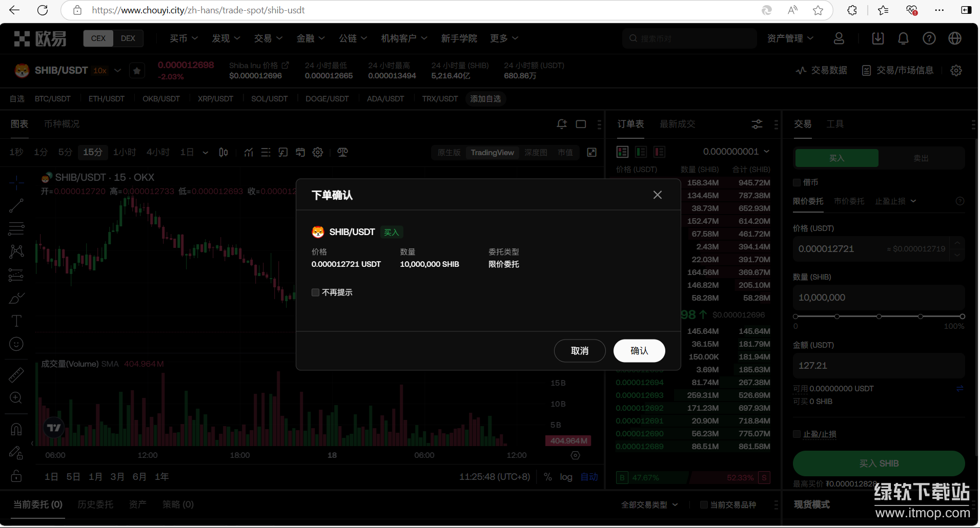The width and height of the screenshot is (980, 528).
Task: Open the emoji sticker tool
Action: point(16,344)
